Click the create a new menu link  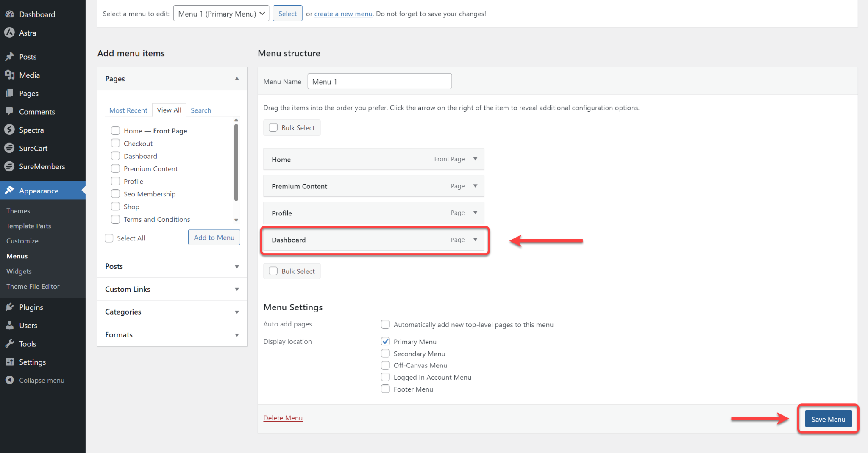343,14
